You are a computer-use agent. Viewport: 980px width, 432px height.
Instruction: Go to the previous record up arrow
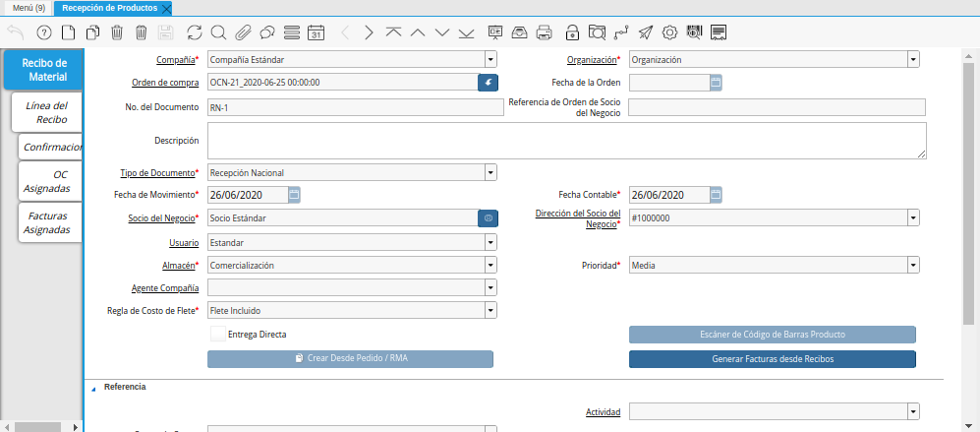pos(418,32)
